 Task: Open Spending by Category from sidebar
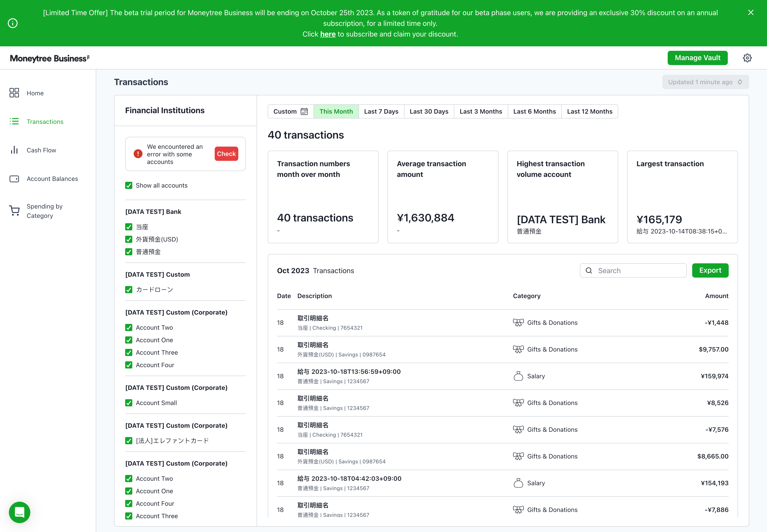(44, 211)
